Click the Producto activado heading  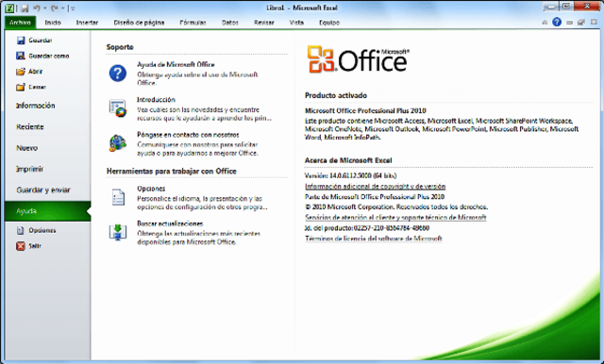click(336, 95)
